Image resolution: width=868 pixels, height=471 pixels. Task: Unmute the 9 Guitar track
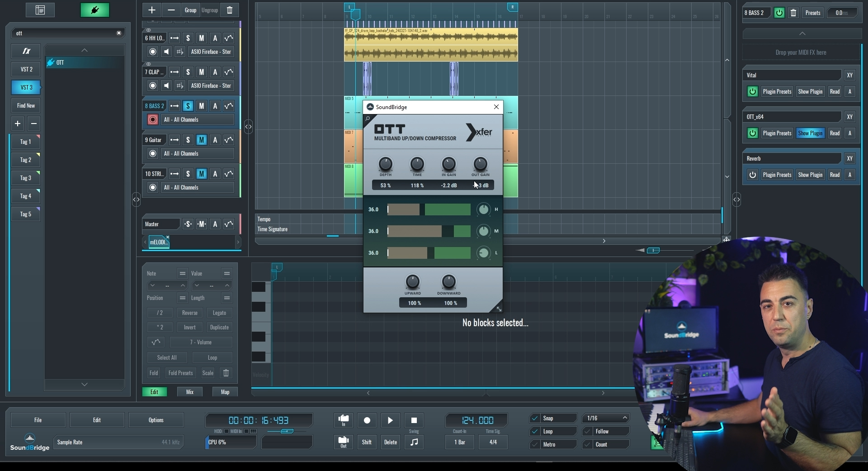point(202,140)
